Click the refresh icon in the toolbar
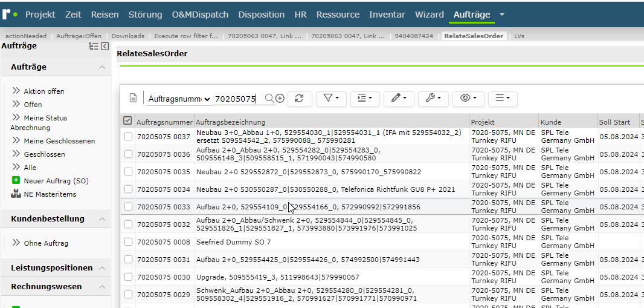This screenshot has width=644, height=308. 300,98
